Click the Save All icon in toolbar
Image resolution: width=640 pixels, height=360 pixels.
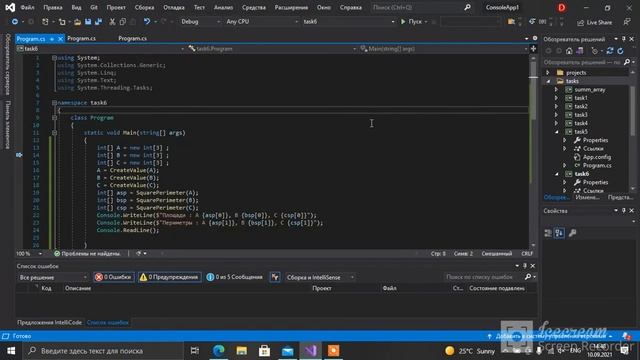(x=98, y=22)
